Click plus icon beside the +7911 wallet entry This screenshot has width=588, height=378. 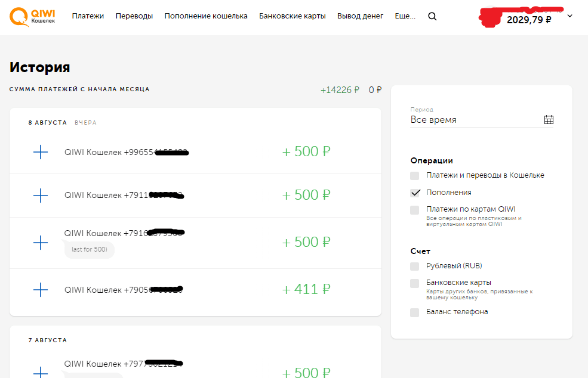40,196
